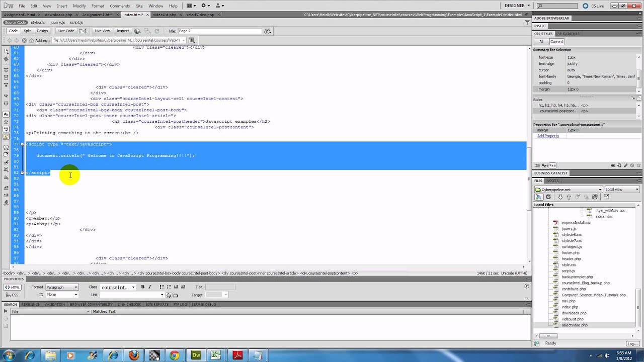Screen dimensions: 644x362
Task: Open the Site manager icon menu
Action: click(220, 6)
